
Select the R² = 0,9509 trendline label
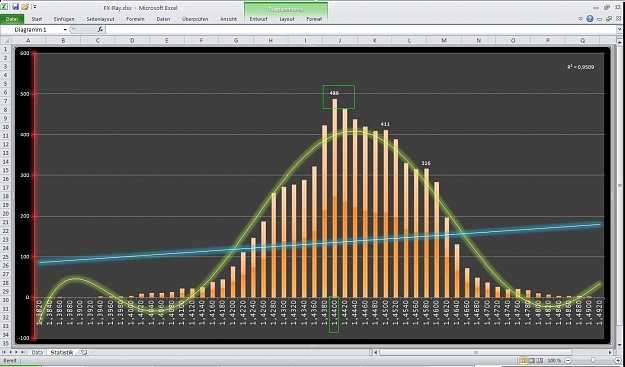(581, 67)
